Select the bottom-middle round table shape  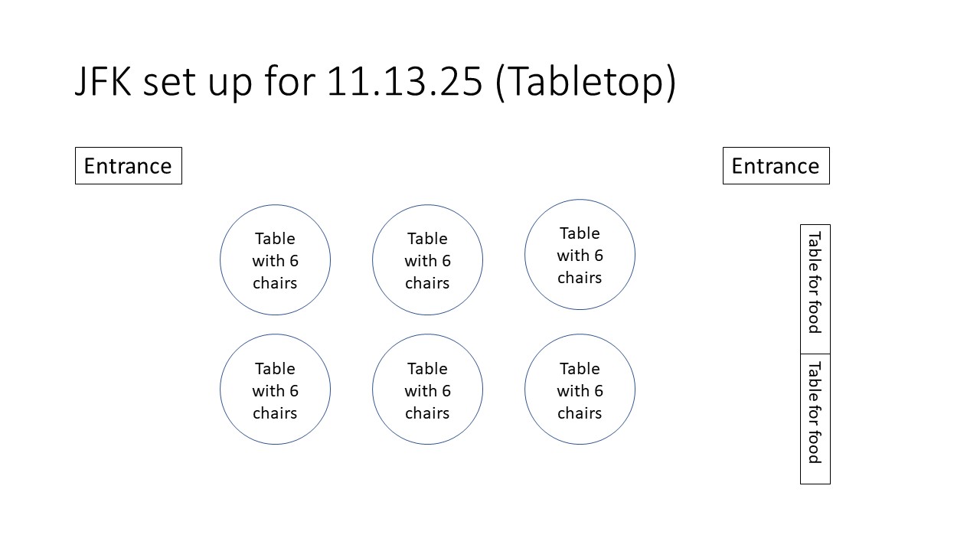[427, 390]
